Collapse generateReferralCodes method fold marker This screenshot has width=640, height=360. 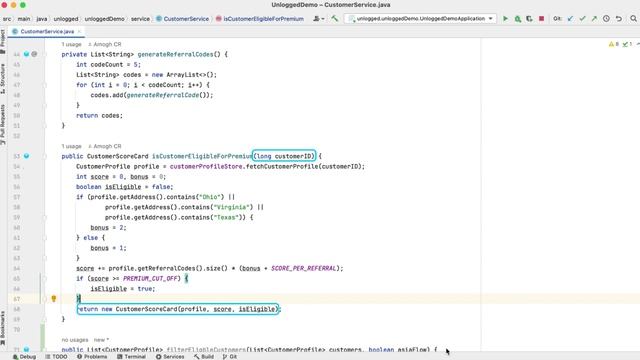[45, 54]
